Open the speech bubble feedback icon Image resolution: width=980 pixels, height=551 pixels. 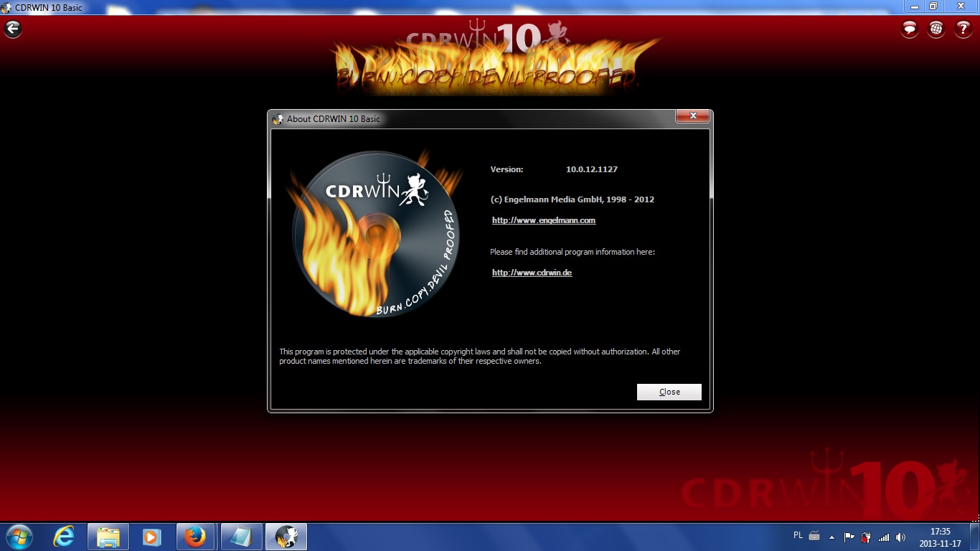(x=910, y=29)
